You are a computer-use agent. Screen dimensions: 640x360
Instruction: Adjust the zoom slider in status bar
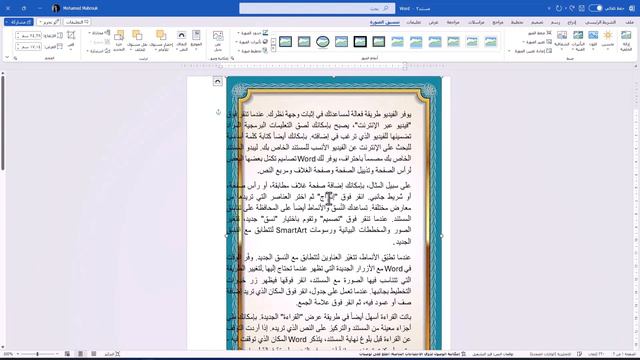pyautogui.click(x=38, y=354)
